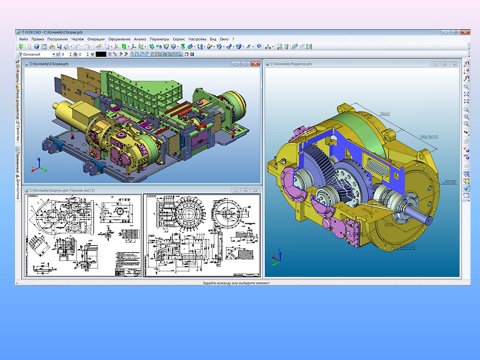
Task: Click the fit-all arrows icon in right toolbar
Action: [467, 95]
